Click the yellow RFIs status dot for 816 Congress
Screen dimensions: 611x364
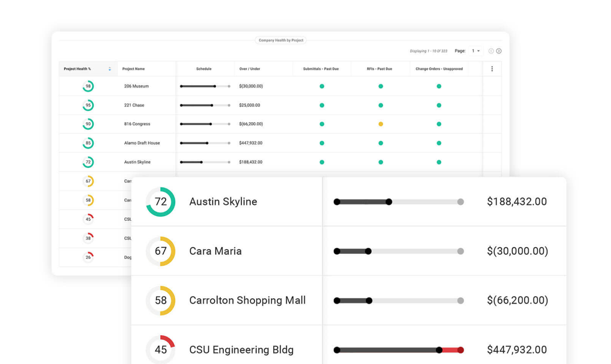[x=380, y=124]
